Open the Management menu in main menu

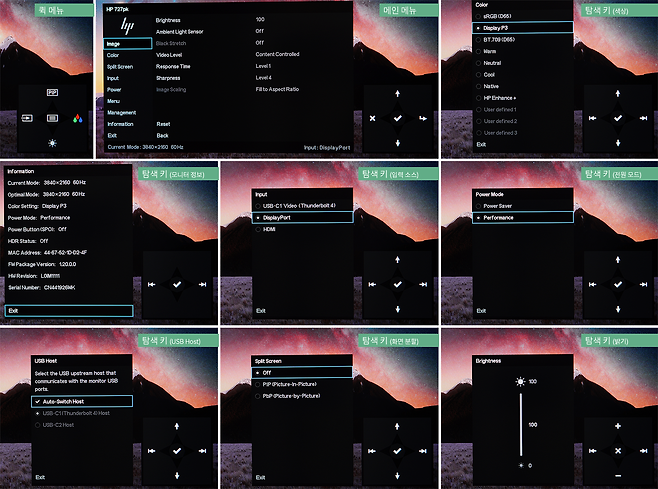tap(122, 112)
